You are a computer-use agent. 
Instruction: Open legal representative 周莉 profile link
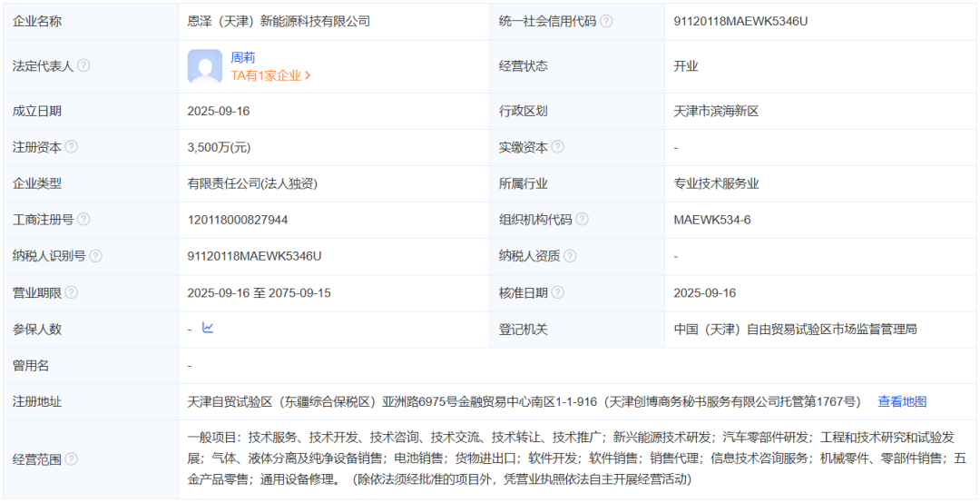coord(243,57)
